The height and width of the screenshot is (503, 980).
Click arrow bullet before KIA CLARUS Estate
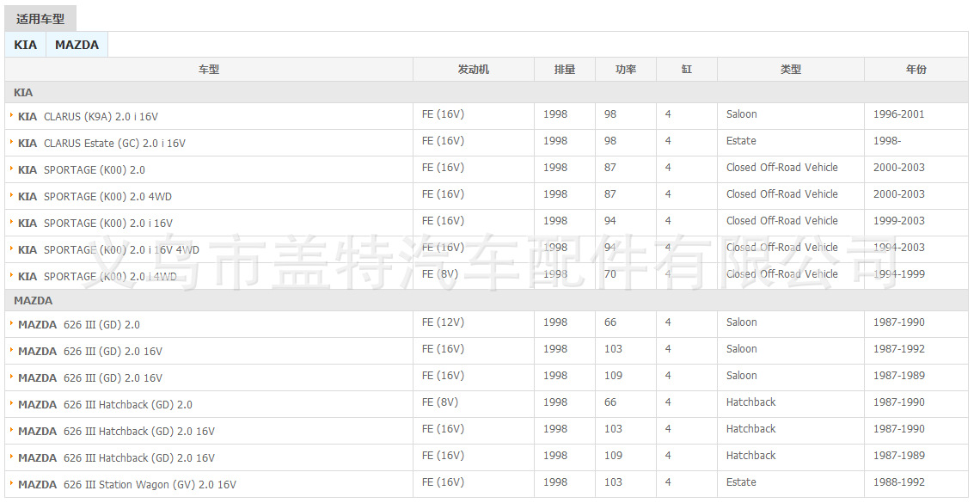[x=11, y=142]
